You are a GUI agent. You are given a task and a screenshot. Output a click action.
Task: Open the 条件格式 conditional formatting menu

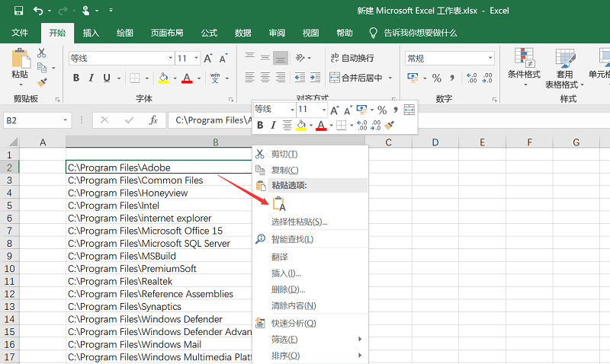pos(524,68)
